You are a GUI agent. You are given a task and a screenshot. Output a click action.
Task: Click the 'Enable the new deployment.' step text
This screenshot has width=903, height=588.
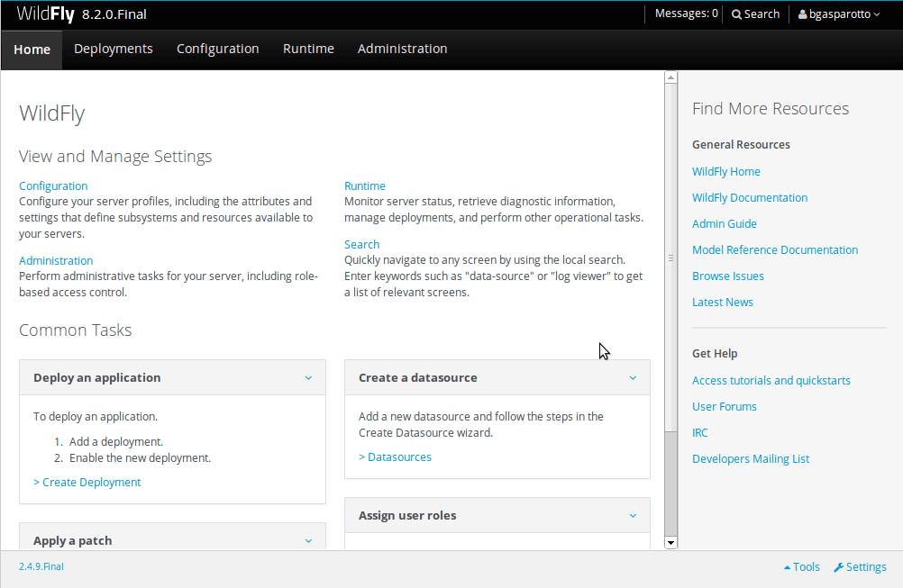pos(140,458)
